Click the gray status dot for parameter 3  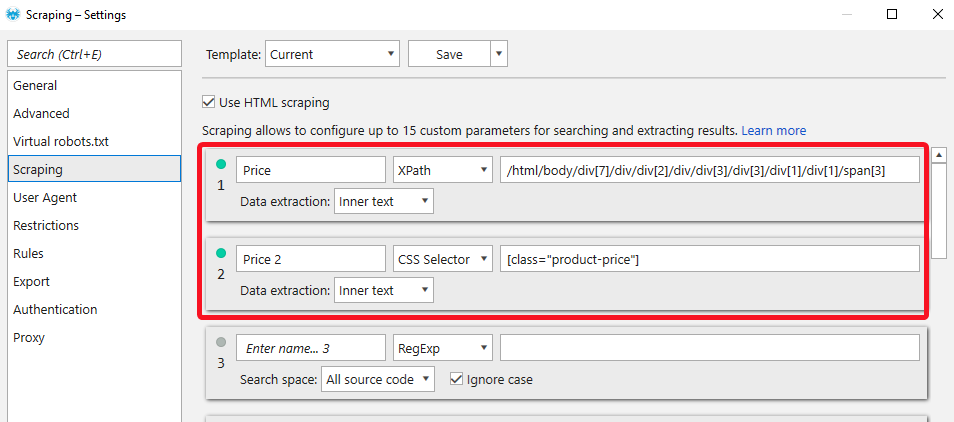[221, 342]
